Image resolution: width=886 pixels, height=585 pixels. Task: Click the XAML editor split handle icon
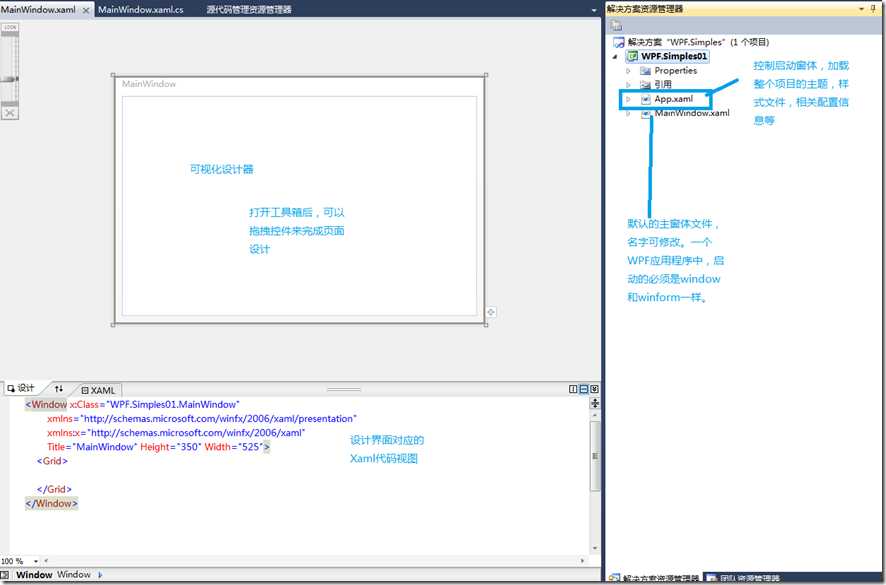(594, 403)
